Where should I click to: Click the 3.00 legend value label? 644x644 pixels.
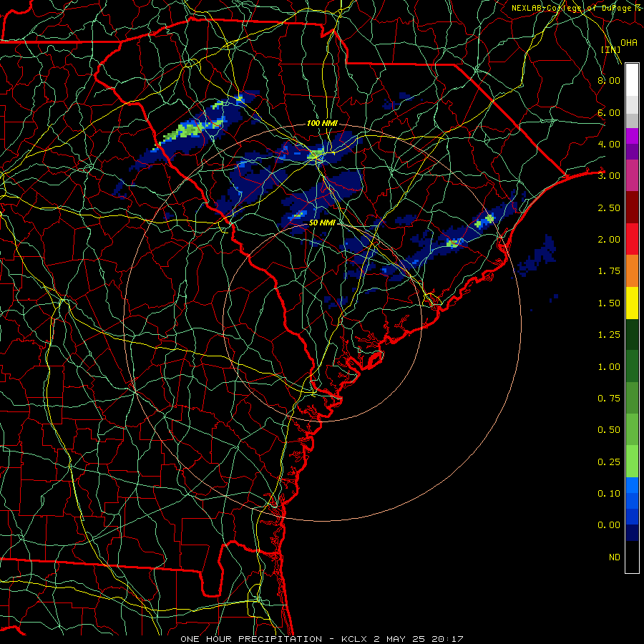click(x=609, y=176)
